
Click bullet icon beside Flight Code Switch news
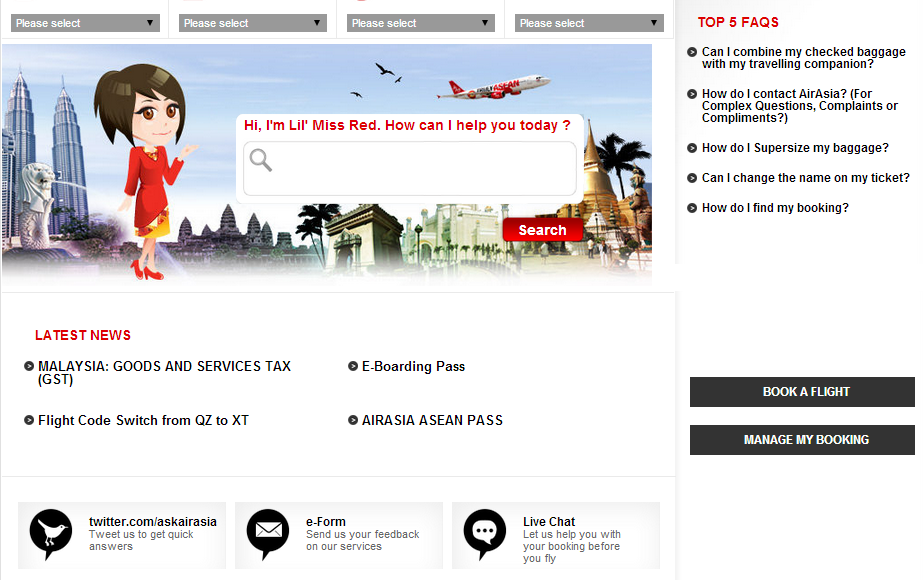(29, 420)
